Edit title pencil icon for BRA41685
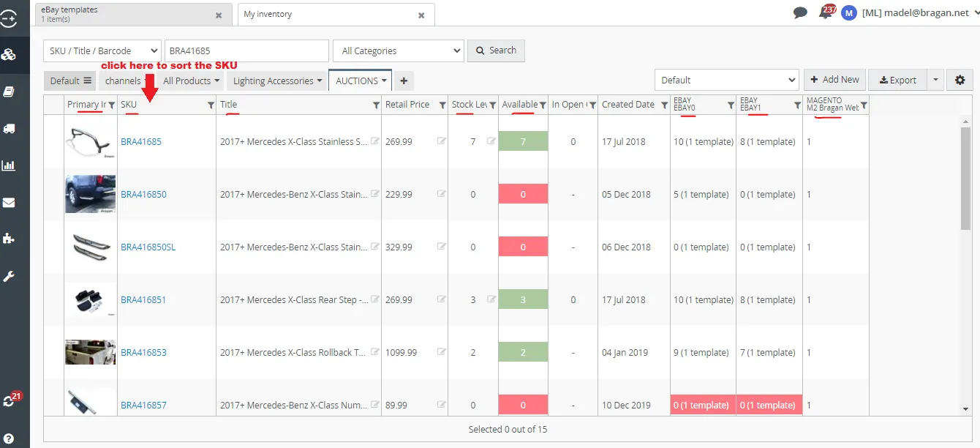Screen dimensions: 980x448 [375, 141]
